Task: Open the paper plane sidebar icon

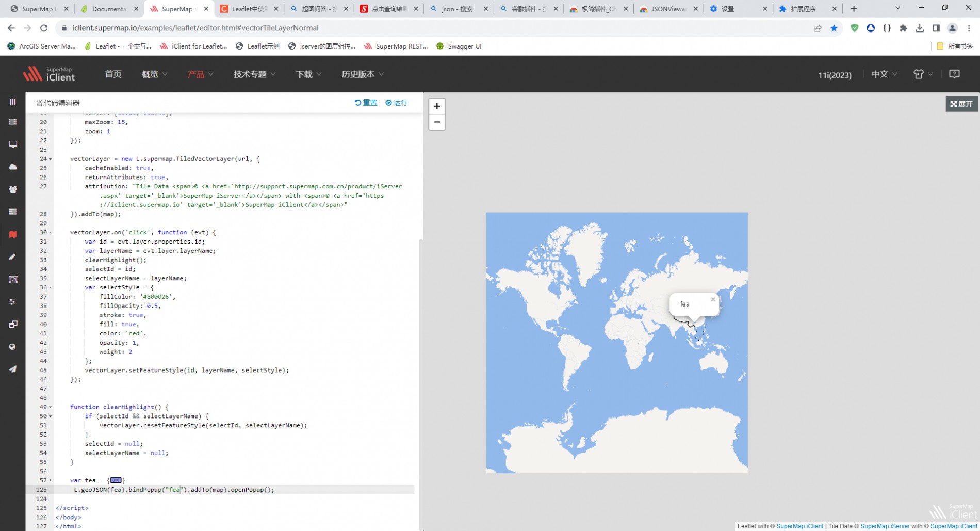Action: [x=13, y=369]
